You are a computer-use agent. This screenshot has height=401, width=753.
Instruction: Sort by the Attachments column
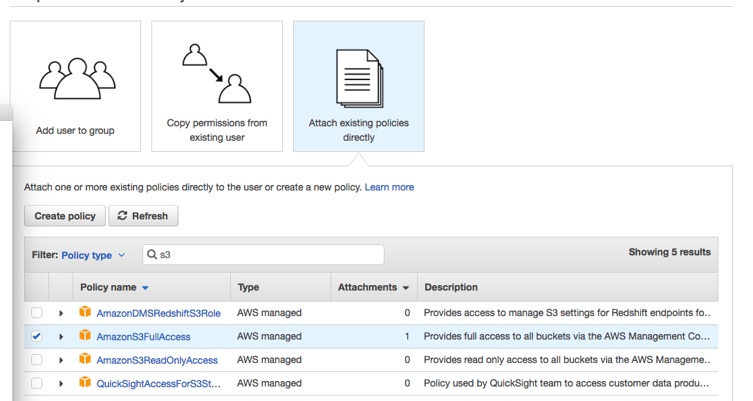click(x=373, y=287)
